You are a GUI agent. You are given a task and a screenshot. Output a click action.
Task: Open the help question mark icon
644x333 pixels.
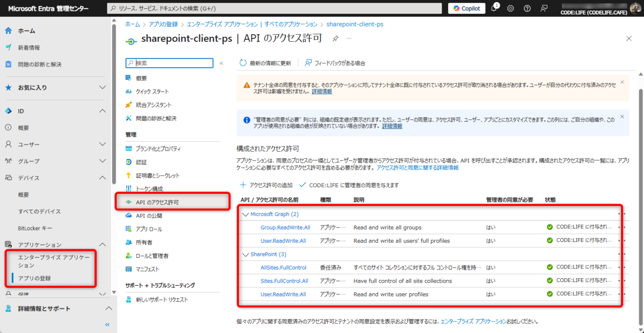click(527, 8)
